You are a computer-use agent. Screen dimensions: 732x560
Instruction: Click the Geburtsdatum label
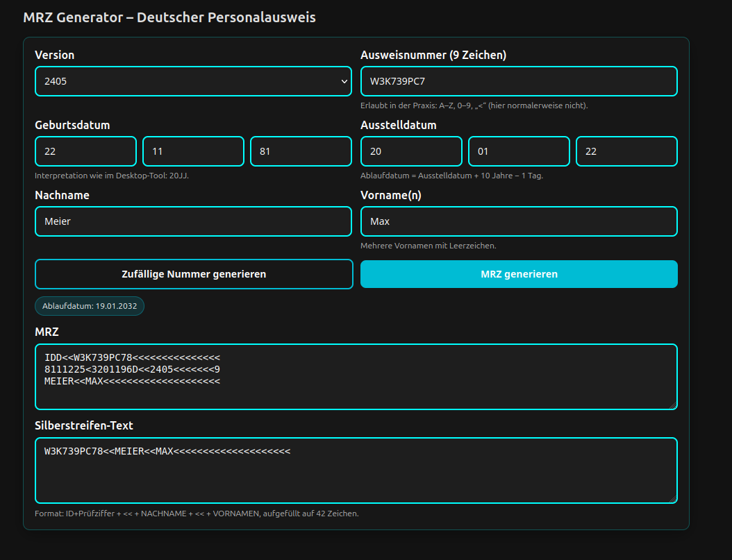[x=72, y=125]
